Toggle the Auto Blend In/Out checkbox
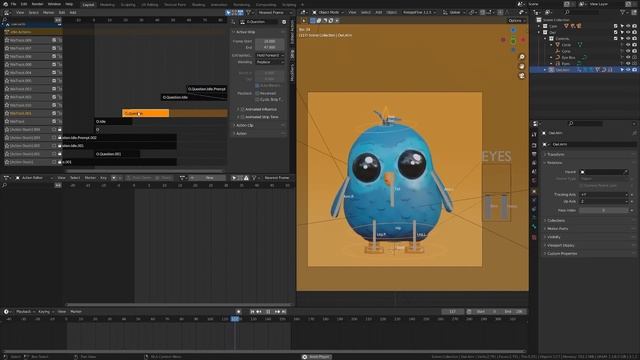640x360 pixels. pyautogui.click(x=257, y=86)
